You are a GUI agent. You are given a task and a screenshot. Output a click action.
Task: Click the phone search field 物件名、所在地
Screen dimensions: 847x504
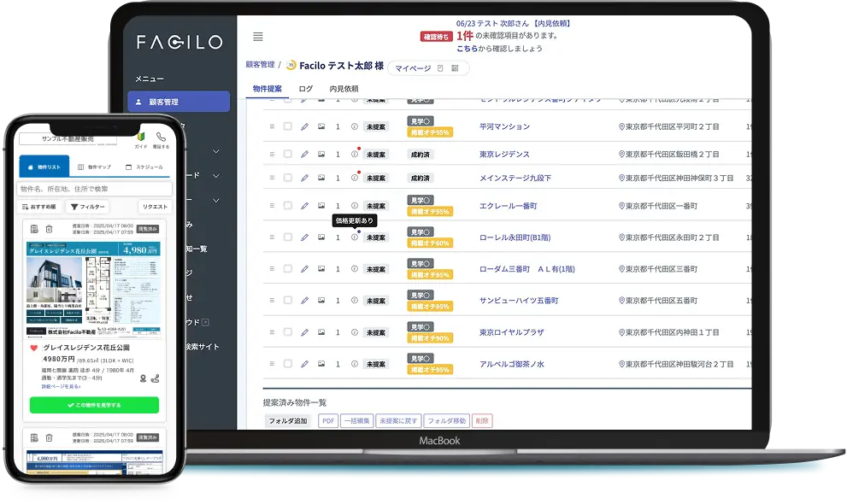[x=95, y=189]
